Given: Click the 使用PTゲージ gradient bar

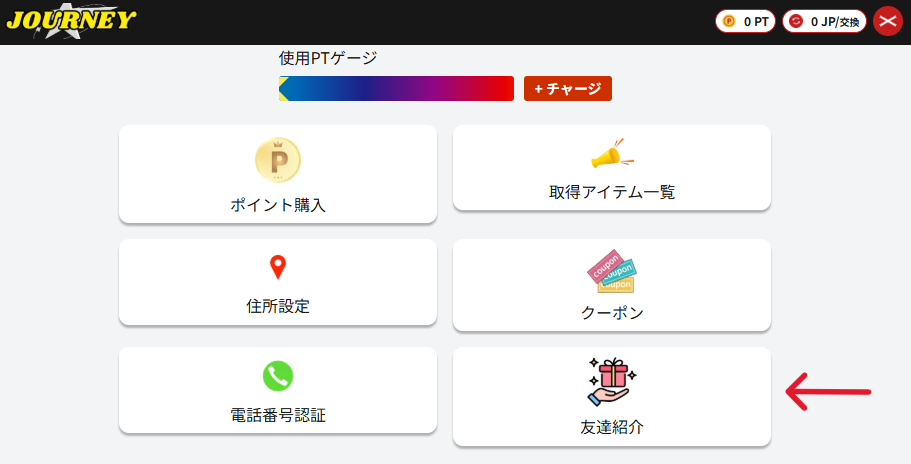Looking at the screenshot, I should click(x=396, y=89).
